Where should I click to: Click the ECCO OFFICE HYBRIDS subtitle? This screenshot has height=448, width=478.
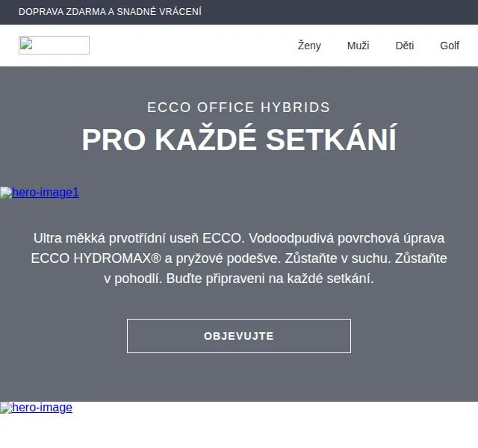tap(239, 108)
